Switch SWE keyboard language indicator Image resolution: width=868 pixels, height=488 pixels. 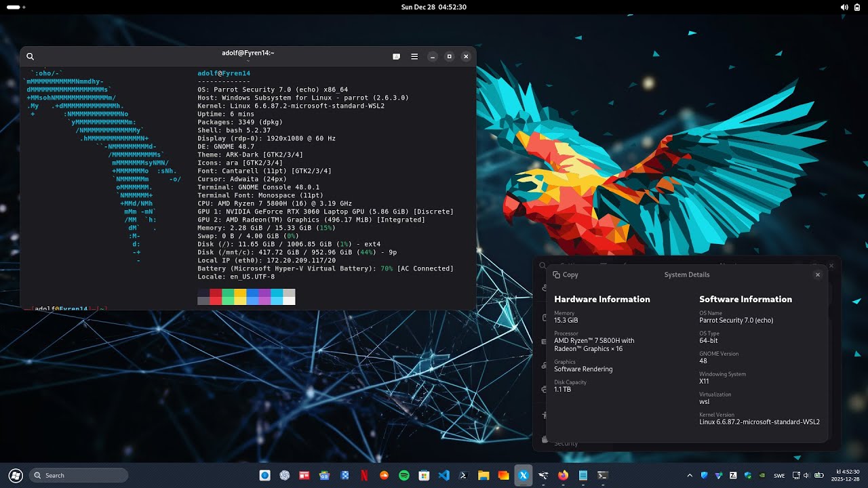click(779, 476)
